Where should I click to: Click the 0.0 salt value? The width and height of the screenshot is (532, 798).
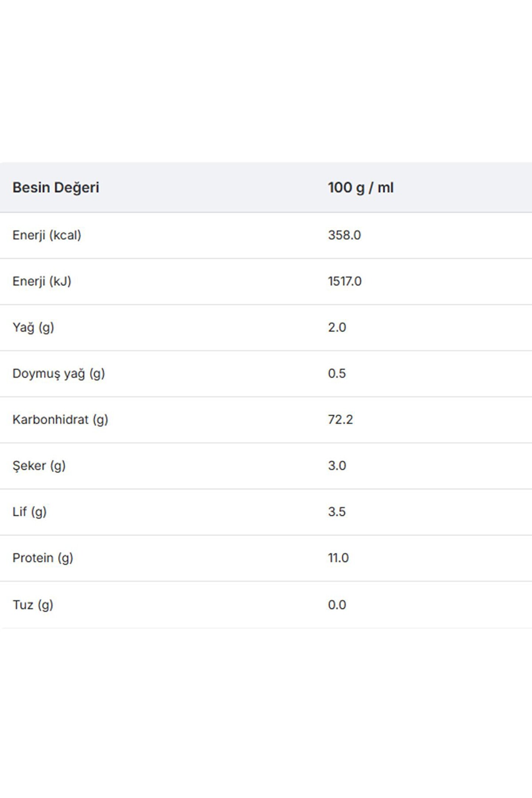coord(337,605)
